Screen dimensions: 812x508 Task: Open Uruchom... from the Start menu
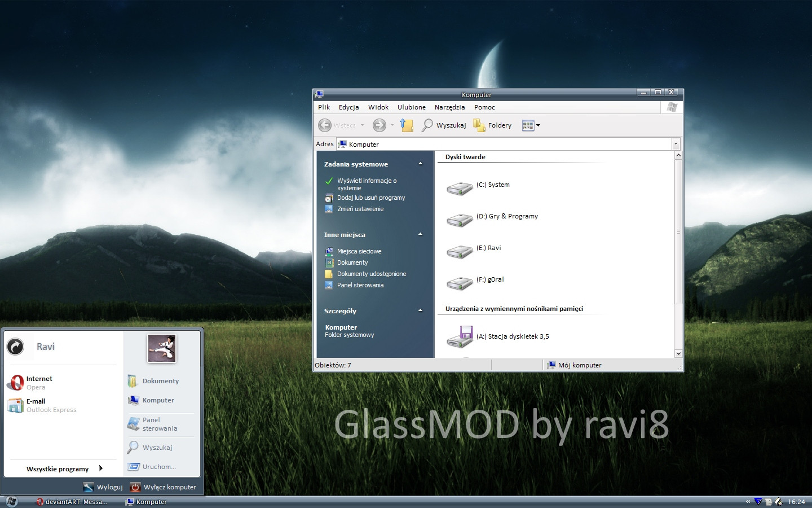151,467
